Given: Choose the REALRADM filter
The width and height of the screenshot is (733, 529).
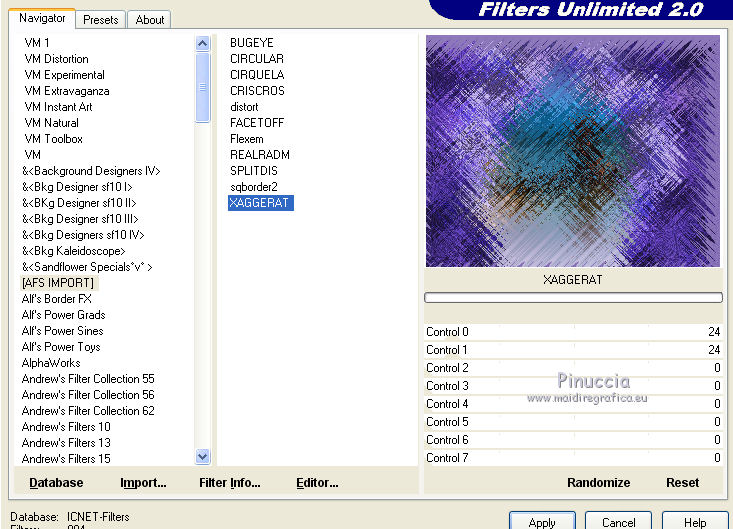Looking at the screenshot, I should [259, 155].
